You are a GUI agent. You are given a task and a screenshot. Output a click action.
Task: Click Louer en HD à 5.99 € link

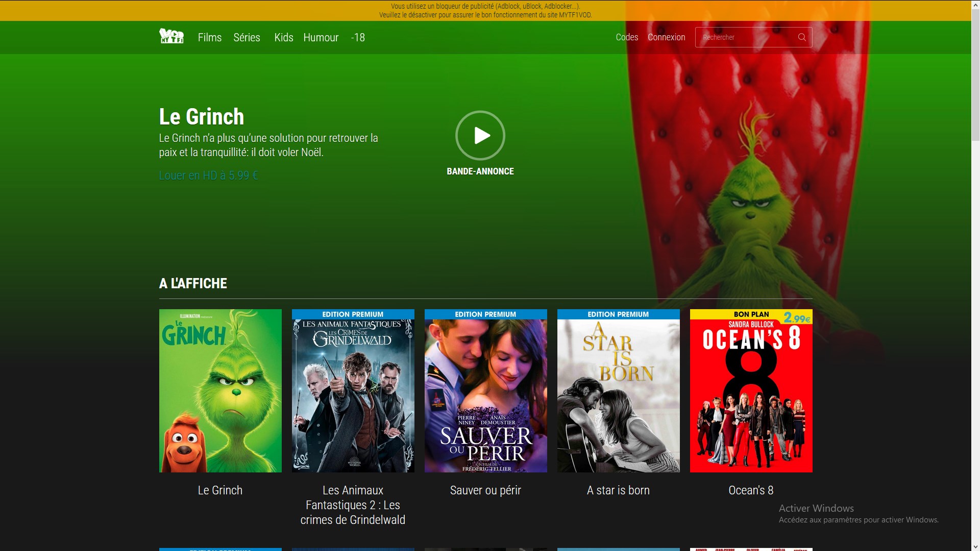point(208,176)
